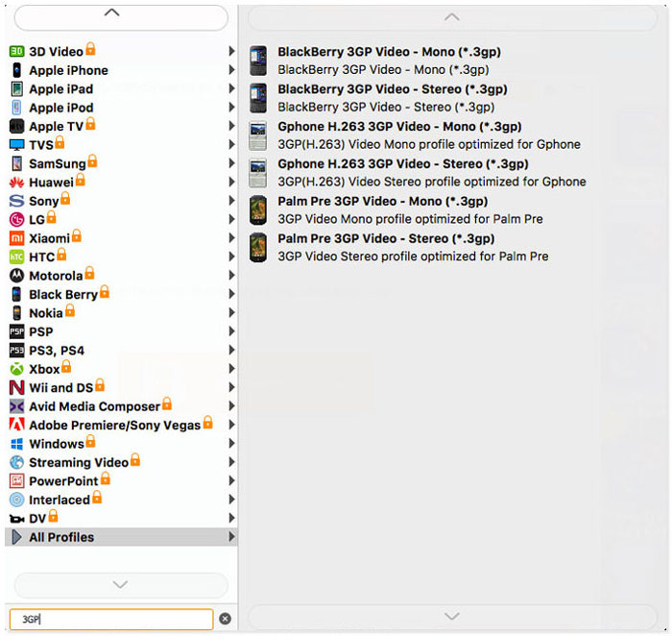Expand the Windows submenu arrow
672x636 pixels.
(x=232, y=444)
